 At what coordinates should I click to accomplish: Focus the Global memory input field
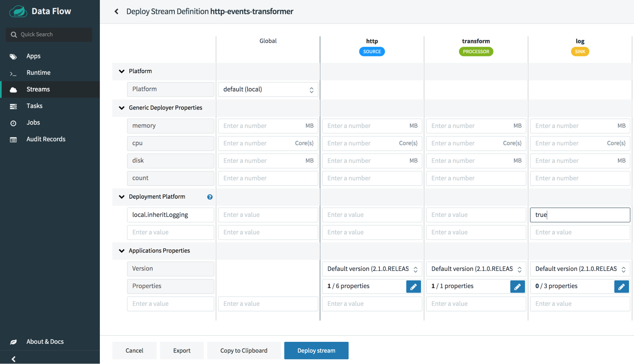(262, 126)
